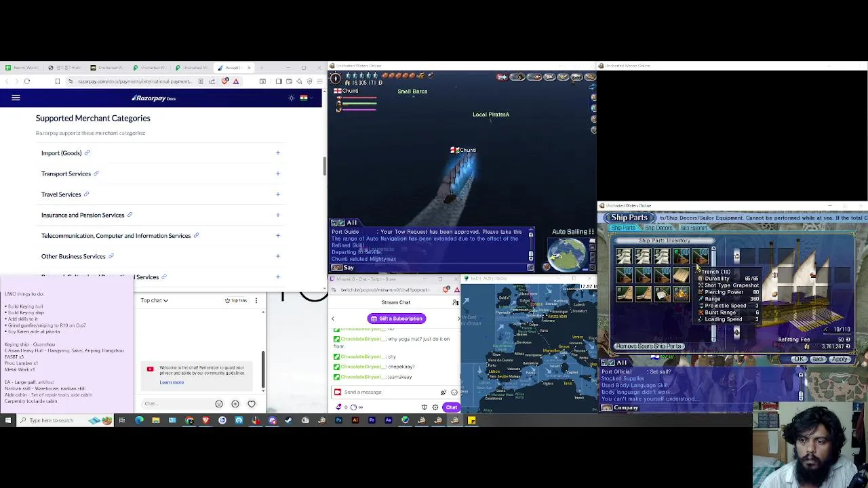This screenshot has width=868, height=488.
Task: Open Windows Start menu
Action: 8,420
